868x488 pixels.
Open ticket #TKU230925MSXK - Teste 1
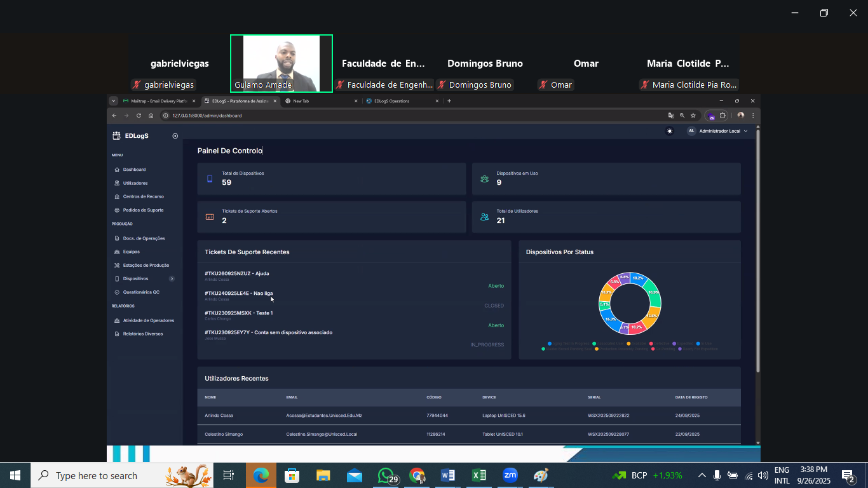point(238,313)
